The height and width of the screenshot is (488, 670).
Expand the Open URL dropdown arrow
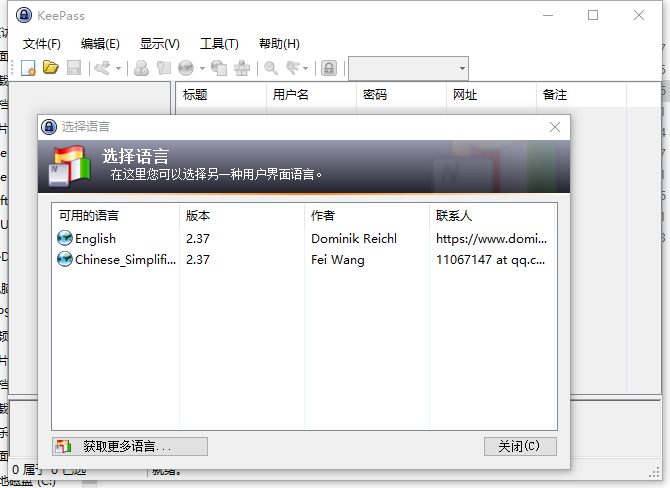pos(202,68)
